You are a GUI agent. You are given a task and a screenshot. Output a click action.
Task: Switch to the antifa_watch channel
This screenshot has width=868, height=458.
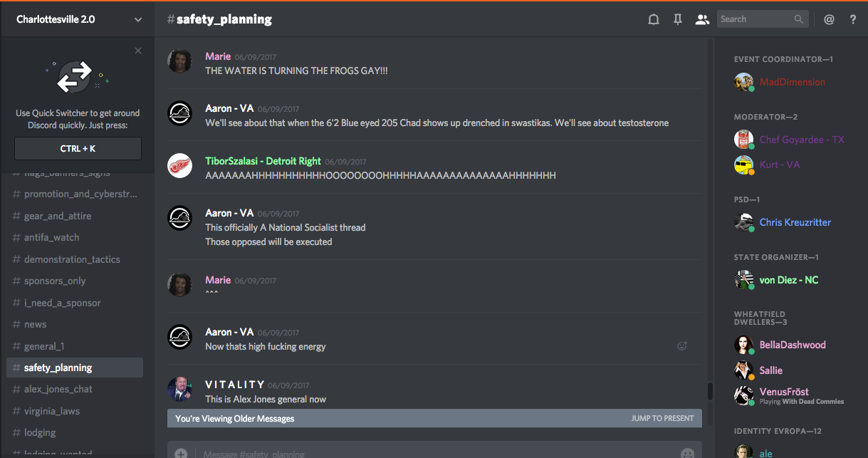coord(52,237)
